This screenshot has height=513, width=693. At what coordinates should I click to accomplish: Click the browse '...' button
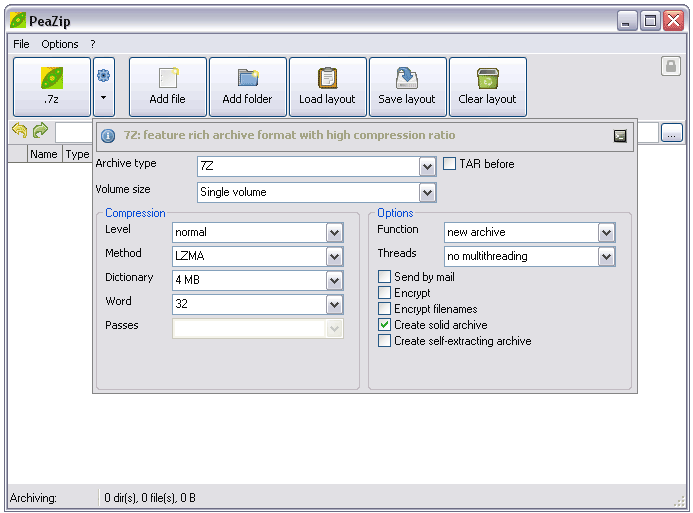click(x=671, y=133)
